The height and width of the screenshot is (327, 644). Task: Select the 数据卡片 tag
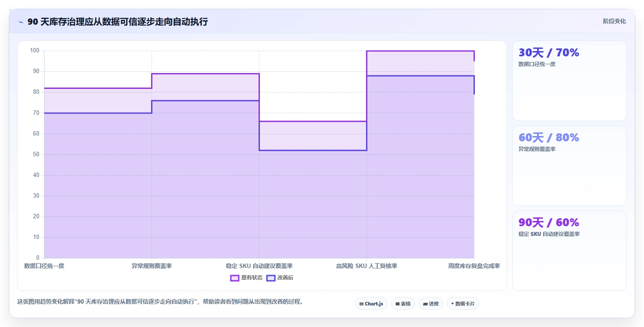[x=463, y=304]
